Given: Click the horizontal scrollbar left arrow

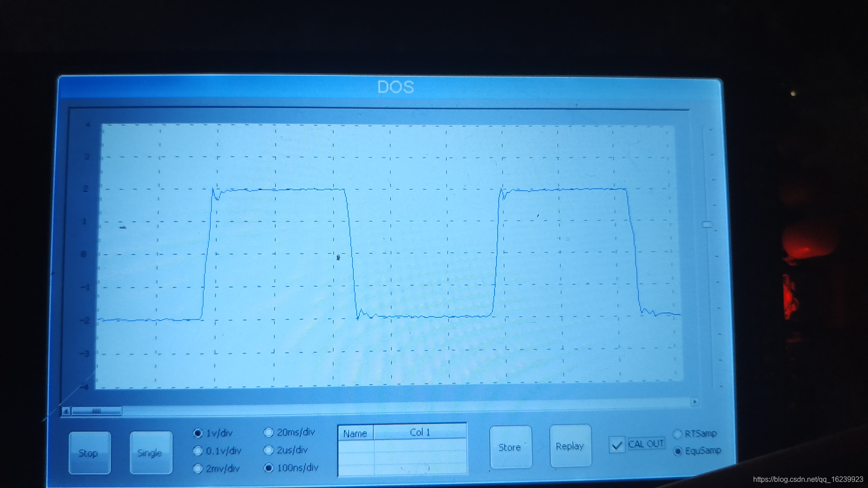Looking at the screenshot, I should 66,411.
